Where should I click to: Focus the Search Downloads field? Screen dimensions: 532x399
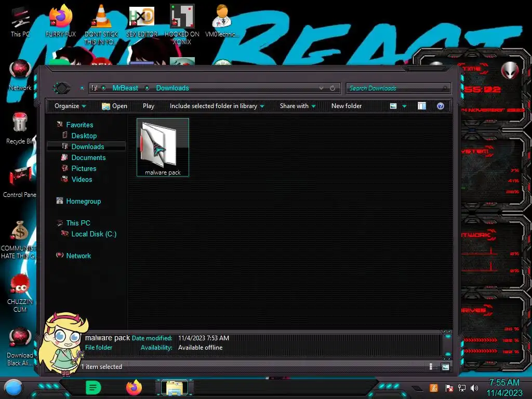click(398, 88)
